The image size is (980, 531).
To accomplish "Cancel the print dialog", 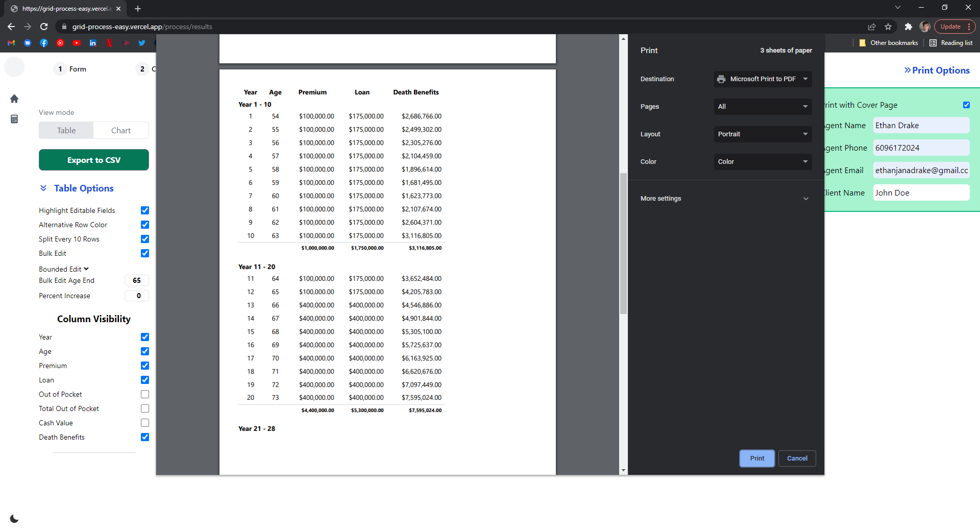I will [x=797, y=458].
